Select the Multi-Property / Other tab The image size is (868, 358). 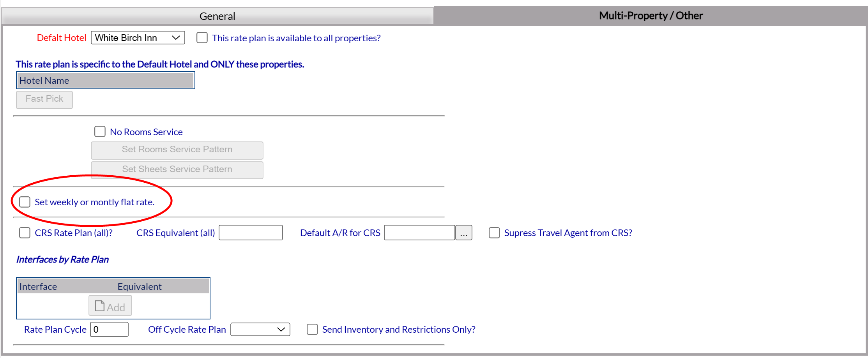[x=651, y=16]
